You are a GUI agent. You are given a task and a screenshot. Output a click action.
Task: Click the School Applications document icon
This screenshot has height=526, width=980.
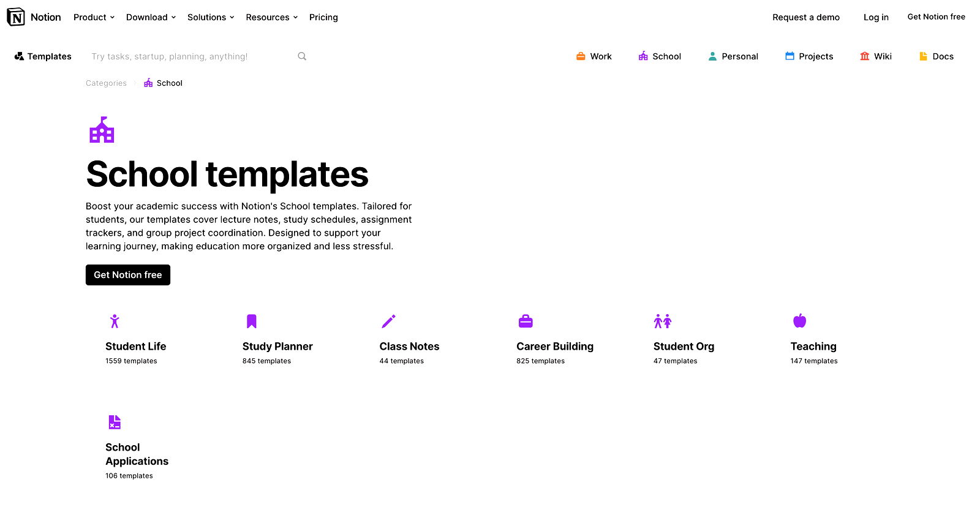click(x=115, y=422)
